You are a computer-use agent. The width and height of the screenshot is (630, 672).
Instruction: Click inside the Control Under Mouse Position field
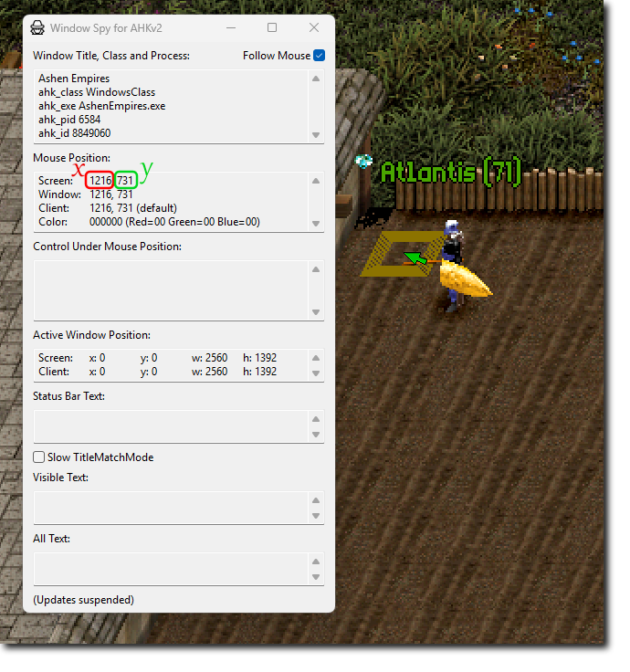(172, 290)
